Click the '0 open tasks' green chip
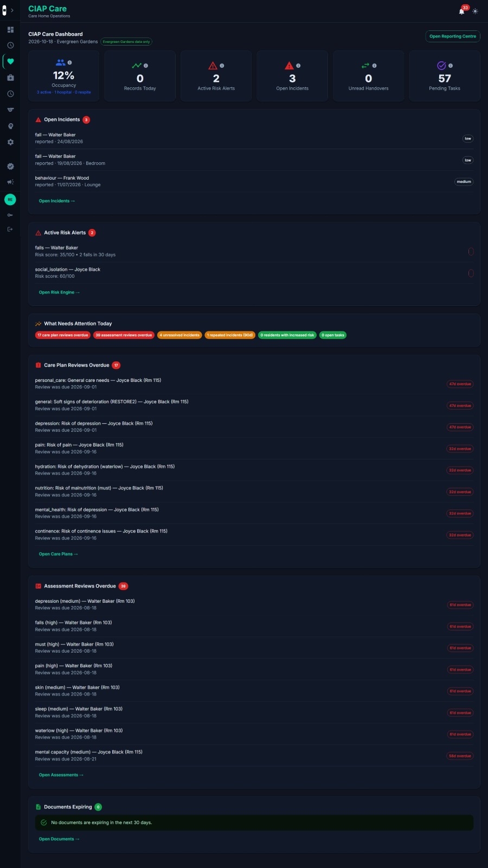The image size is (488, 868). tap(333, 335)
